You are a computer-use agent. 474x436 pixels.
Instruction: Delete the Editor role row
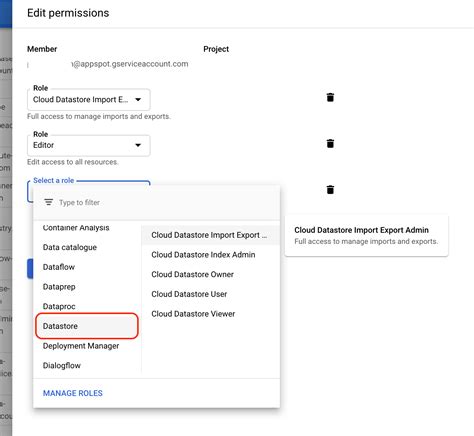[330, 143]
